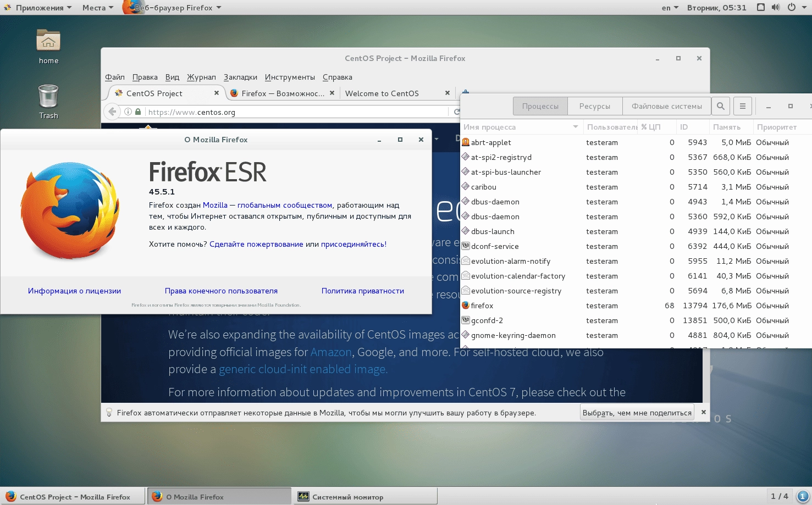Click the notification counter icon in taskbar

(803, 496)
